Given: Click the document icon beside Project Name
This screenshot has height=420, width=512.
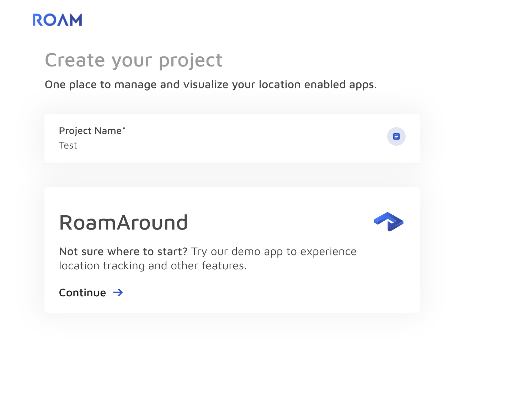Looking at the screenshot, I should coord(396,136).
